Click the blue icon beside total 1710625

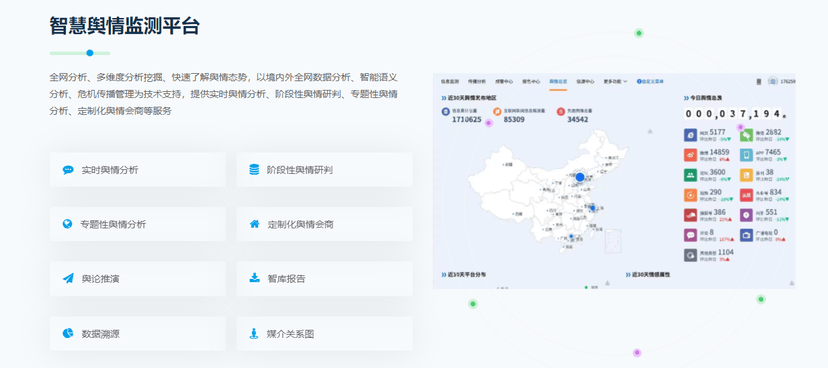click(x=445, y=111)
